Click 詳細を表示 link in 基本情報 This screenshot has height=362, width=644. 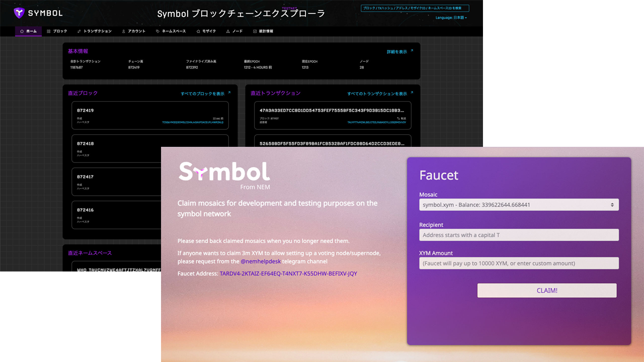click(x=397, y=52)
